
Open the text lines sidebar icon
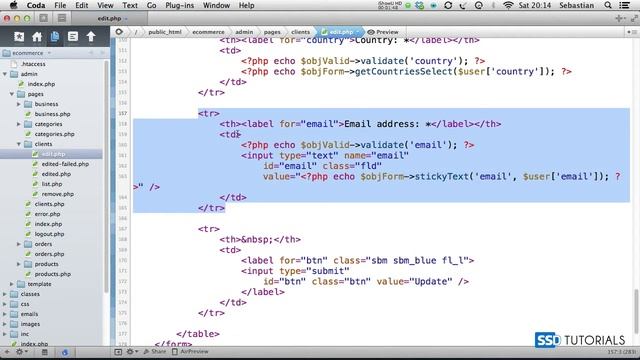point(73,37)
